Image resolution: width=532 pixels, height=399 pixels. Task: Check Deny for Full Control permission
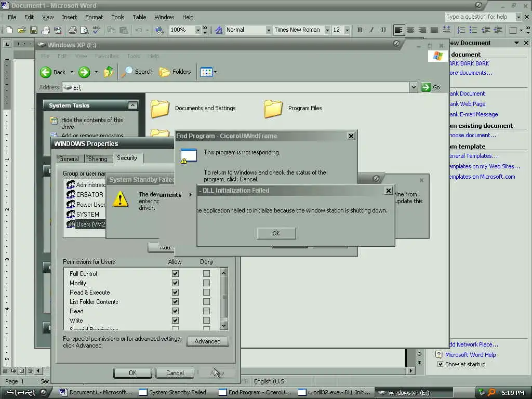coord(206,273)
